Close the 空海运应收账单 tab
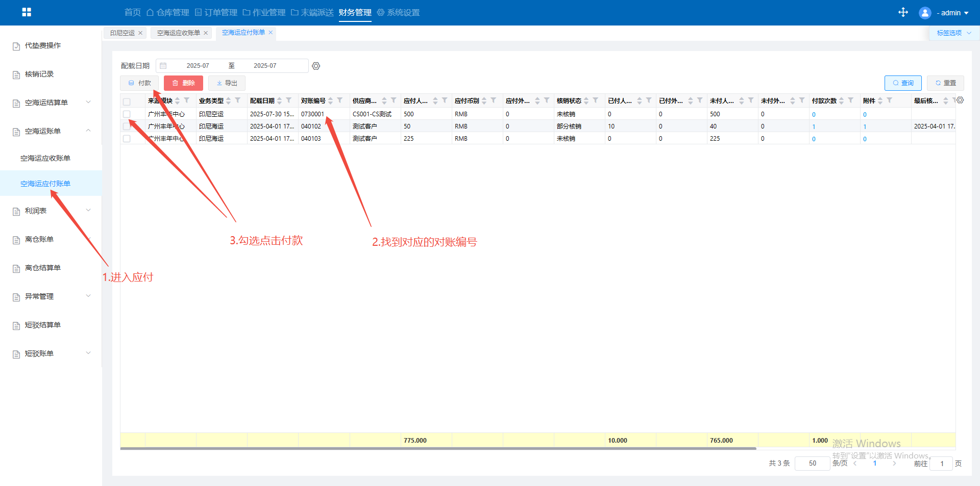Image resolution: width=980 pixels, height=486 pixels. (x=206, y=33)
